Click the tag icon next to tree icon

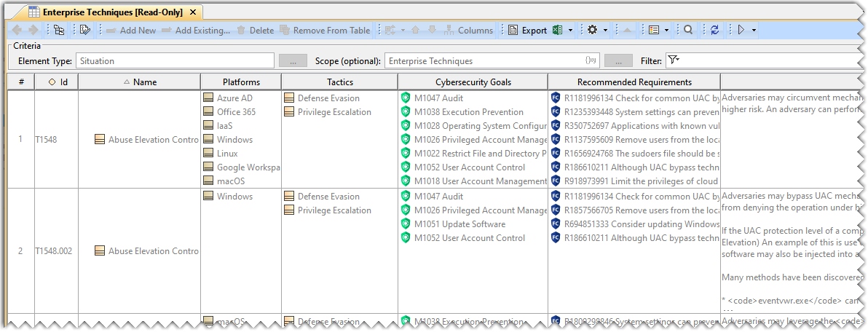click(85, 31)
